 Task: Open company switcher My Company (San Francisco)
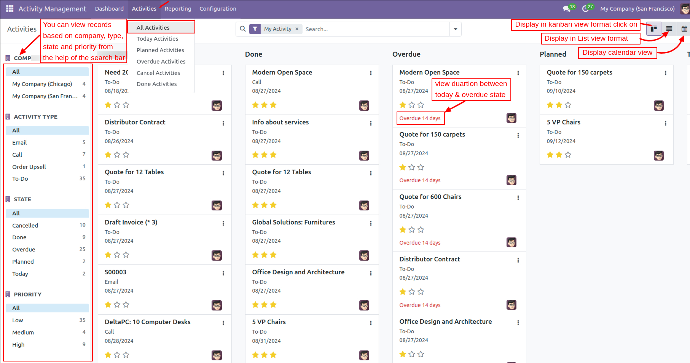(x=637, y=9)
